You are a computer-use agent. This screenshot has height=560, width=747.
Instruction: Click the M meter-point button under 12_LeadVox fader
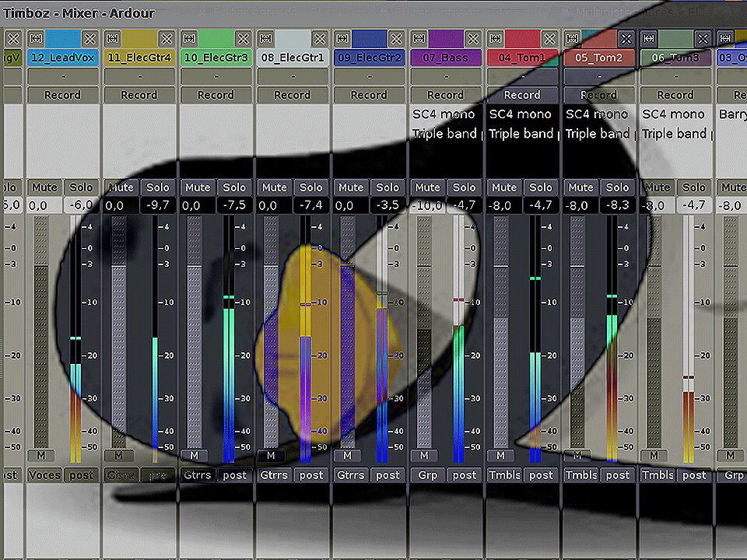pos(41,456)
